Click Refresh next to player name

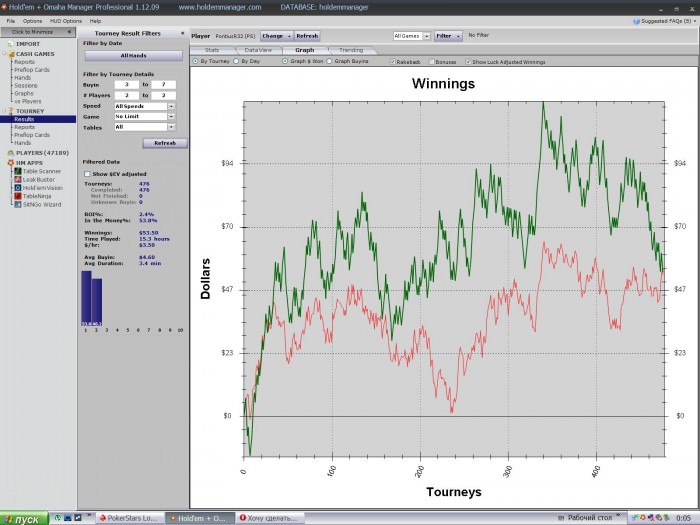tap(307, 36)
